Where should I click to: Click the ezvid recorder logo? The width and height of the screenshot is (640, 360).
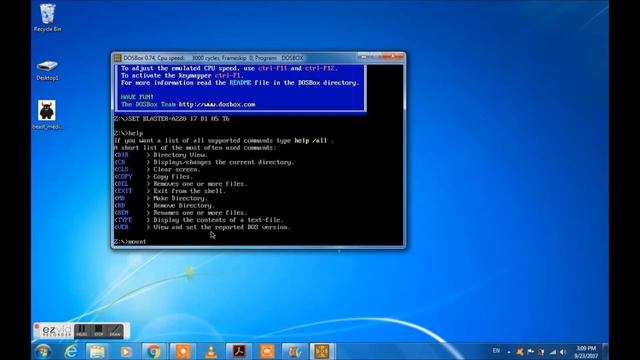[x=57, y=331]
